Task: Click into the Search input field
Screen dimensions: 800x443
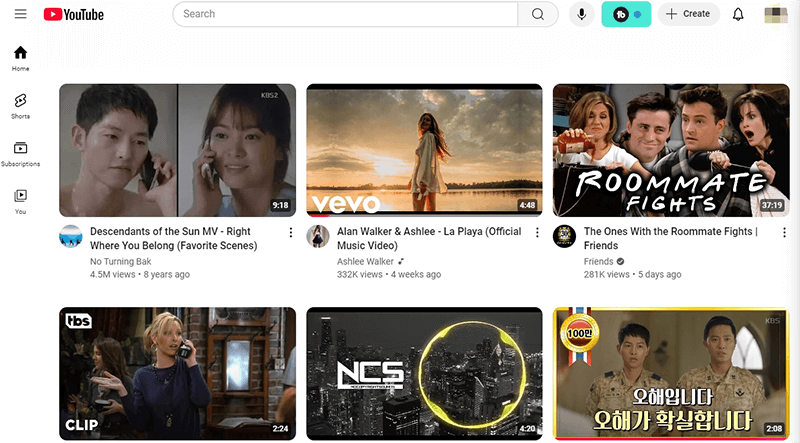Action: pos(345,14)
